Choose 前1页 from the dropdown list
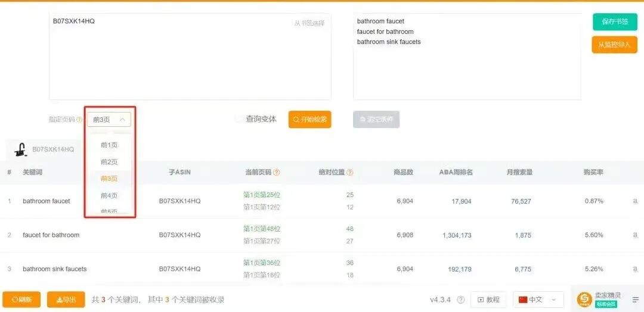Viewport: 644px width, 312px height. tap(109, 145)
